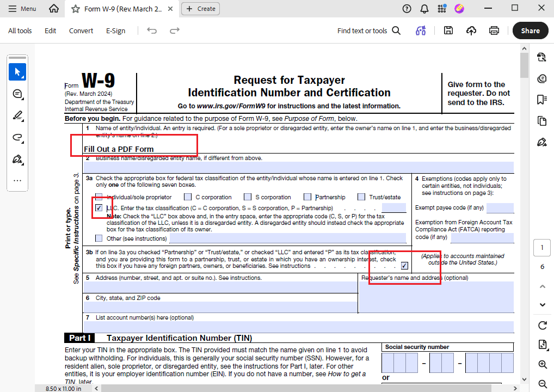Uncheck the line 3b foreign partners box
This screenshot has width=554, height=392.
[404, 266]
